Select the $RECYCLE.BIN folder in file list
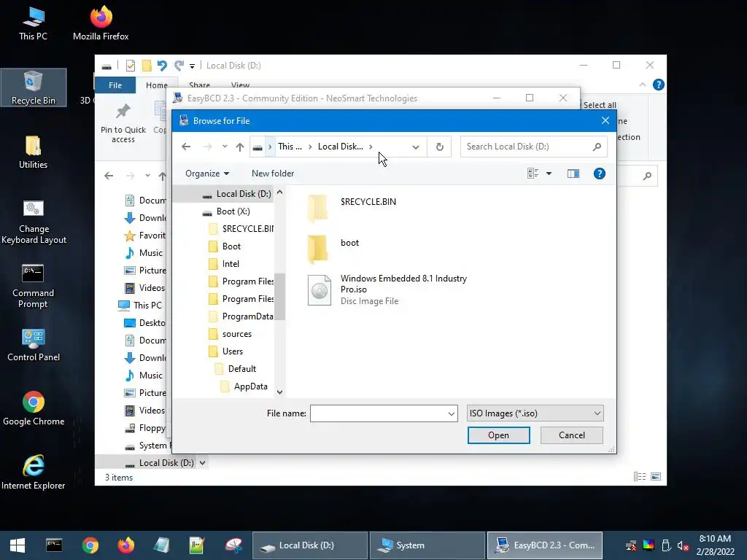 (x=352, y=208)
